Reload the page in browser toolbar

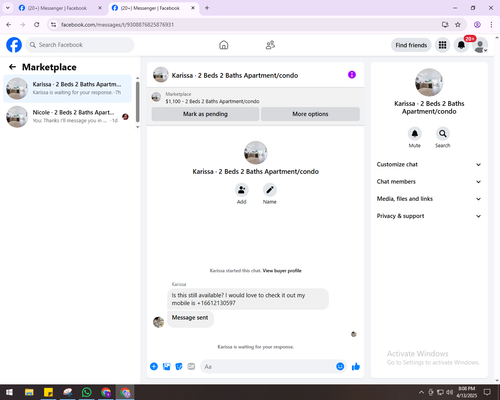(37, 25)
